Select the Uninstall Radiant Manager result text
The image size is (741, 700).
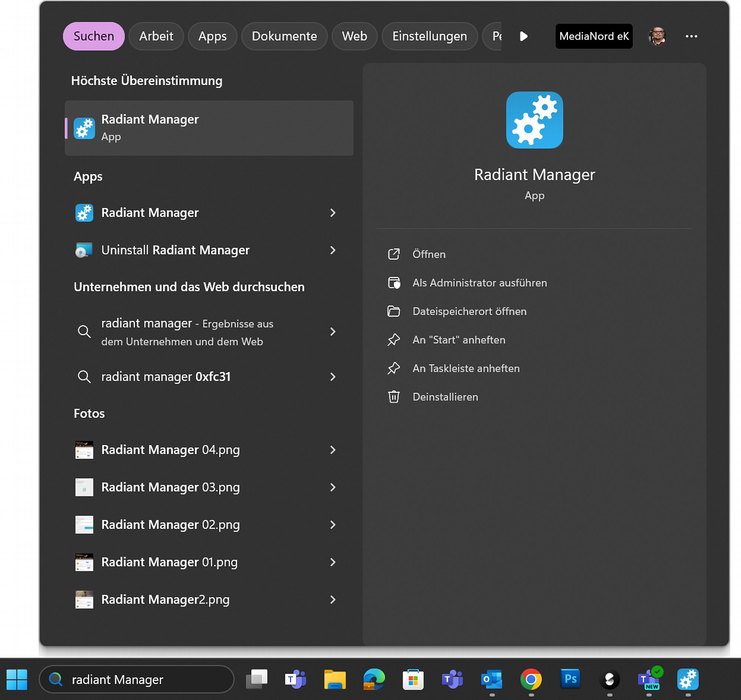pyautogui.click(x=175, y=250)
